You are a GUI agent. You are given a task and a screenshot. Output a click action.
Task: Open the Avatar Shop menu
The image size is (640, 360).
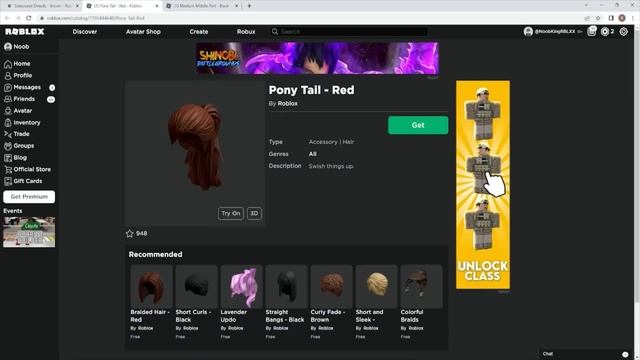pos(143,31)
